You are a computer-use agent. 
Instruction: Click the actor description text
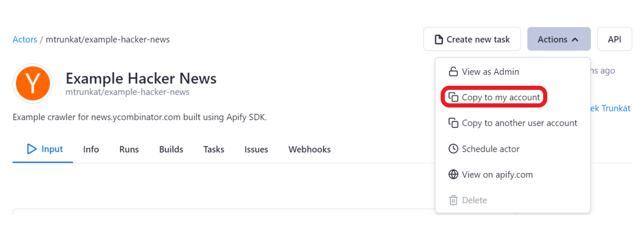click(139, 117)
